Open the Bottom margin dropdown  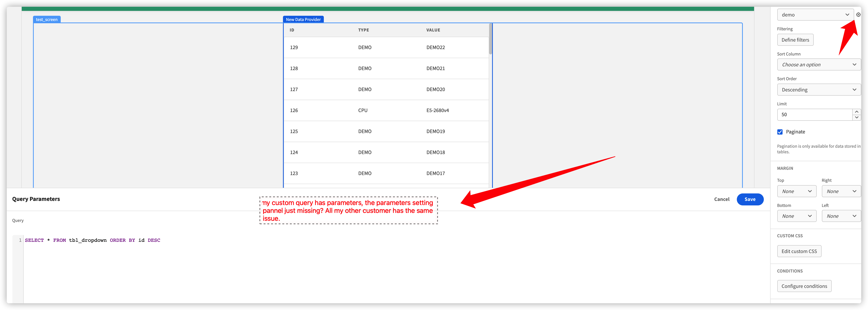point(797,216)
